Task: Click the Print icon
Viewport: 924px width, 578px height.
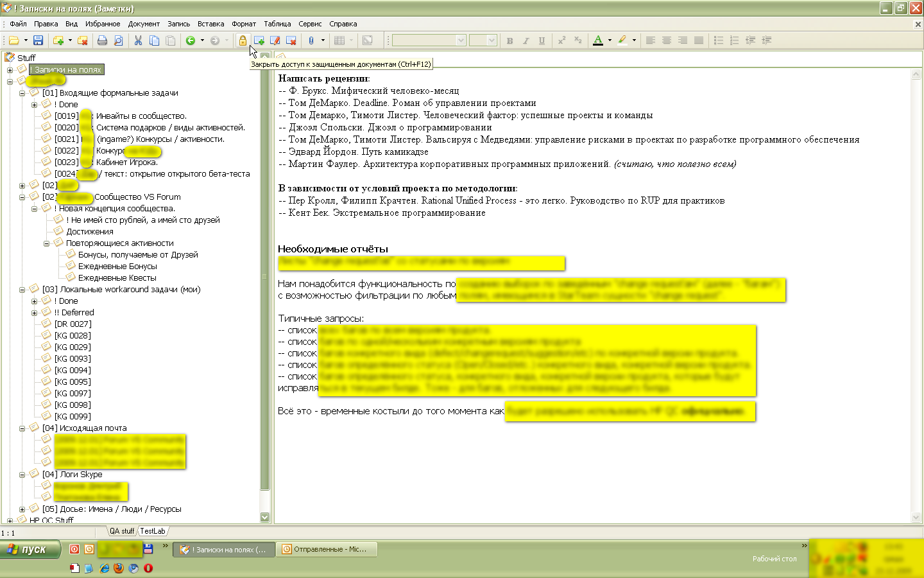Action: click(102, 40)
